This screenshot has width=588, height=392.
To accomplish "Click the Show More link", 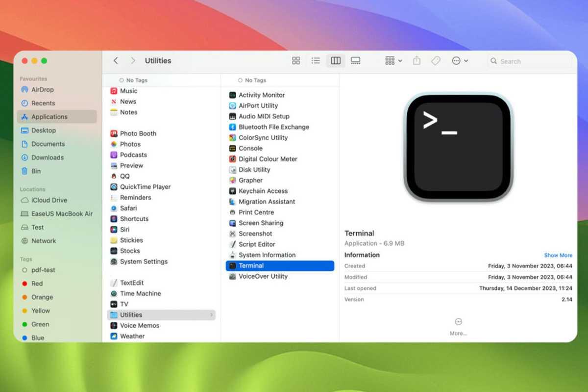I will coord(558,255).
